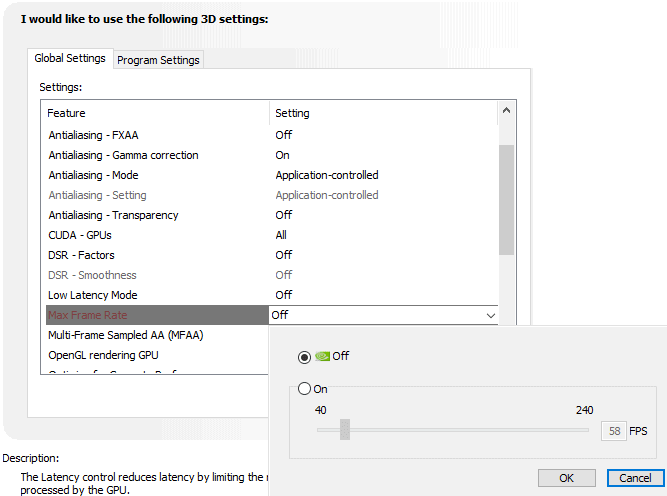Viewport: 667px width, 496px height.
Task: Open the Max Frame Rate dropdown arrow
Action: click(x=490, y=315)
